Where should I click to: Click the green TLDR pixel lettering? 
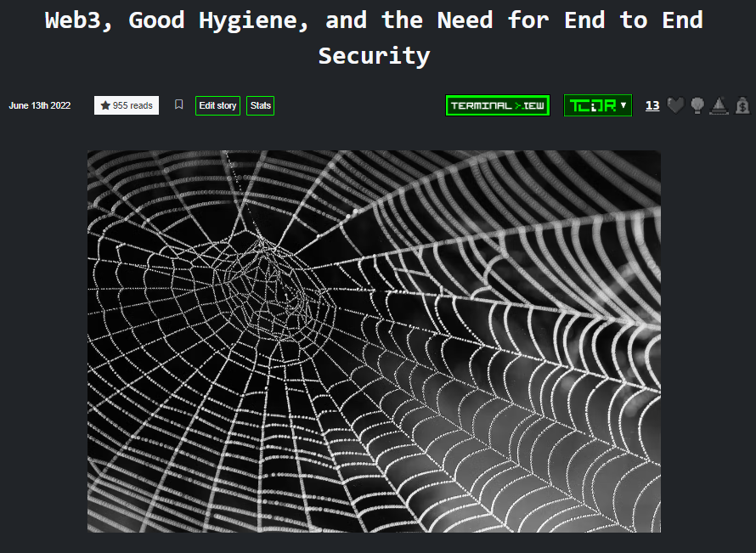coord(592,105)
